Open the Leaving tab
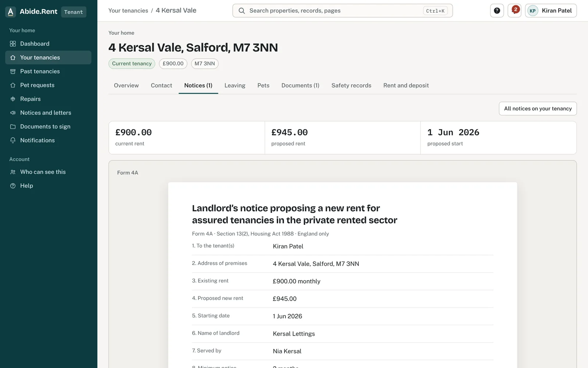 (235, 85)
